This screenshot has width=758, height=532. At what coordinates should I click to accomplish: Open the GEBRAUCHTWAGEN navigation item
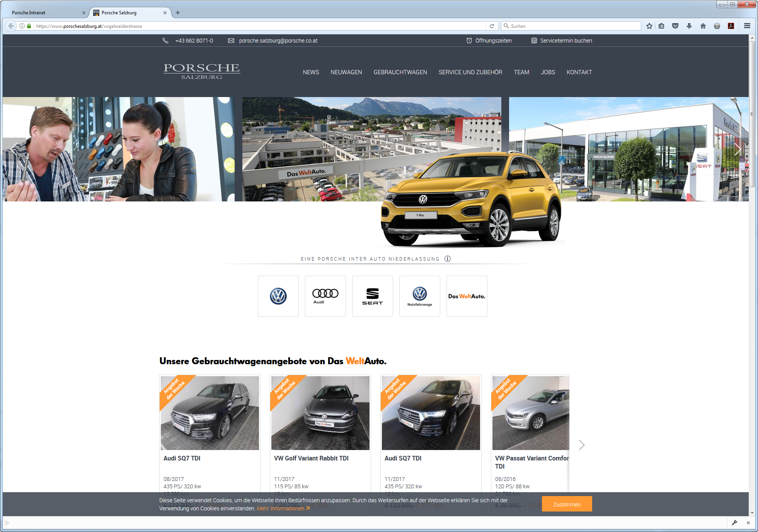coord(400,72)
